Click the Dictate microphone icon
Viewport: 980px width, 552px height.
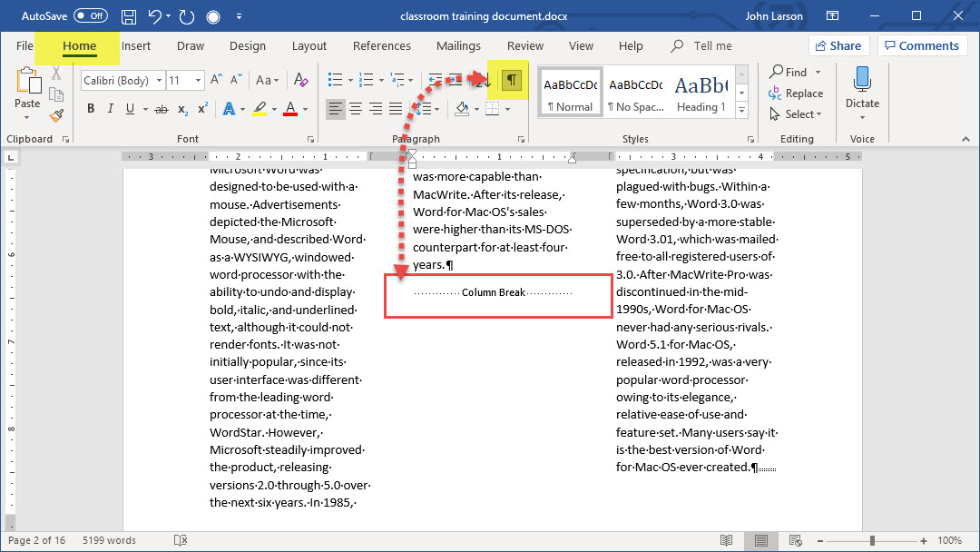click(x=862, y=80)
